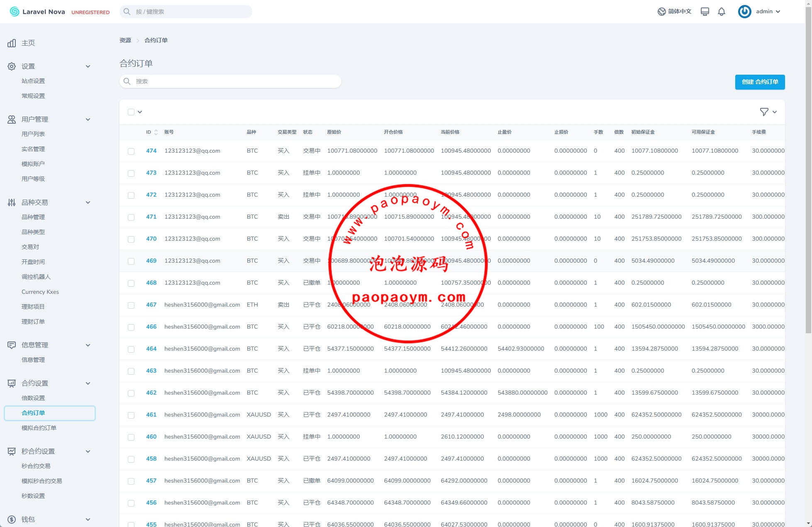Open 实名管理 menu item
This screenshot has height=527, width=812.
coord(33,149)
